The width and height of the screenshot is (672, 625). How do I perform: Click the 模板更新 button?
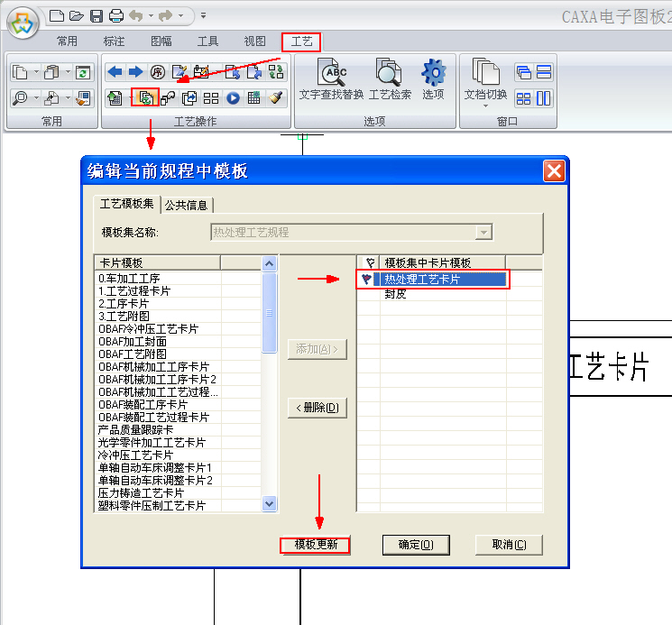pyautogui.click(x=315, y=545)
